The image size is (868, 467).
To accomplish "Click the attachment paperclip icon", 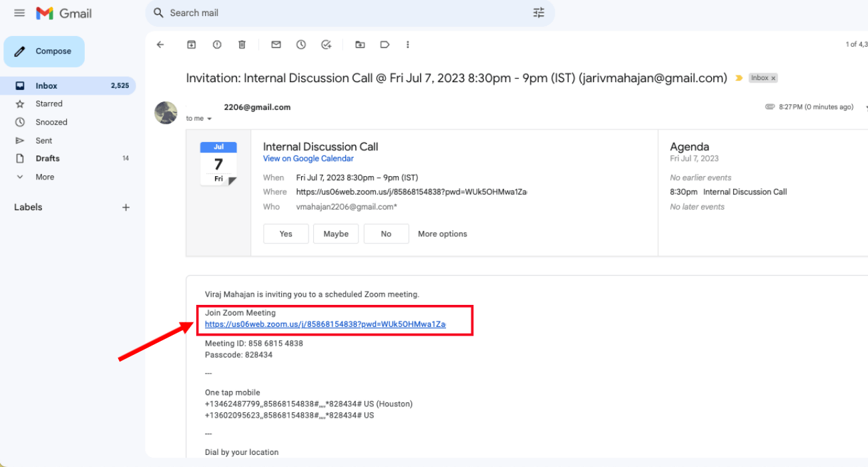I will [x=770, y=107].
